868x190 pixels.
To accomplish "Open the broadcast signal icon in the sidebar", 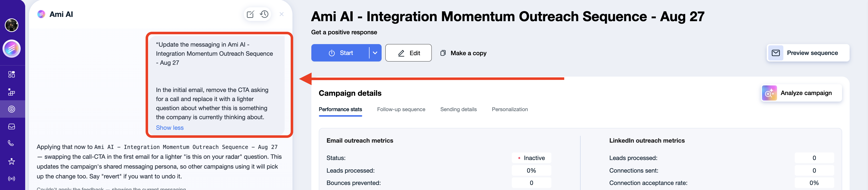I will pos(12,179).
